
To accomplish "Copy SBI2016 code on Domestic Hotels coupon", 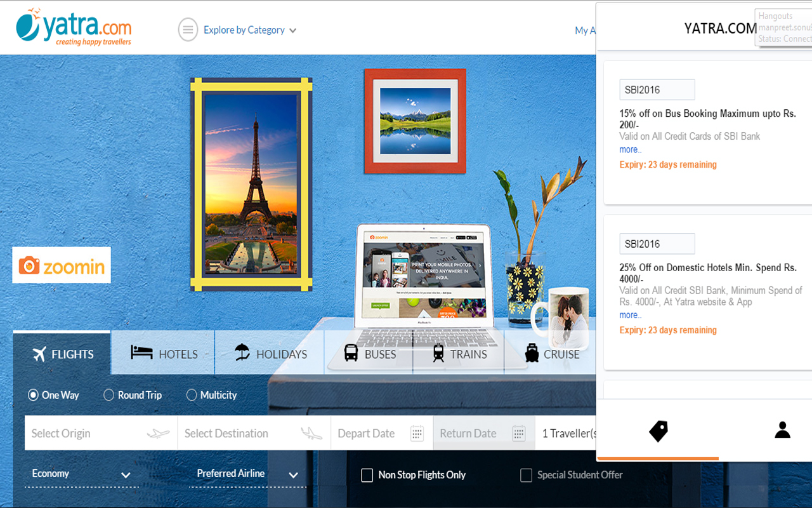I will click(657, 244).
